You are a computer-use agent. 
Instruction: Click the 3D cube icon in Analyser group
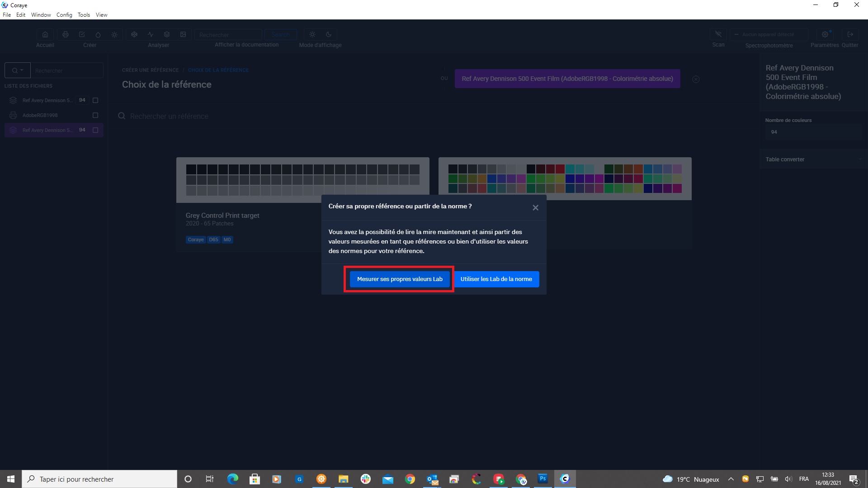pyautogui.click(x=134, y=34)
